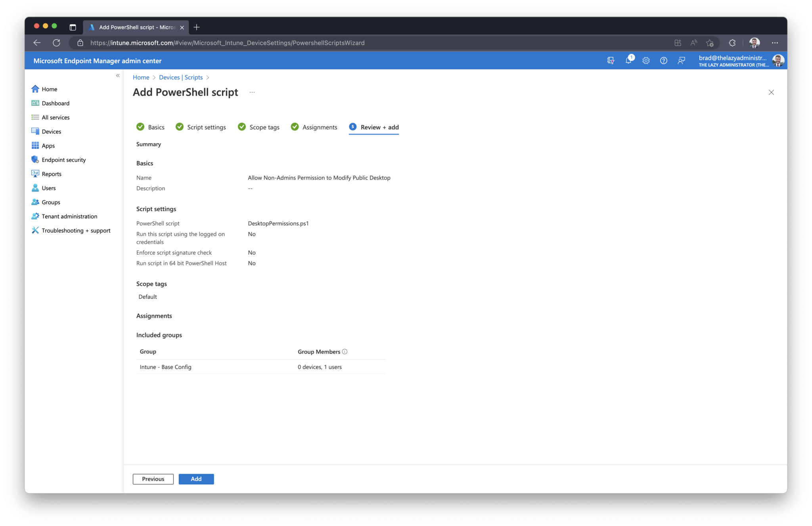Go to the Scope tags step
812x526 pixels.
click(x=259, y=127)
